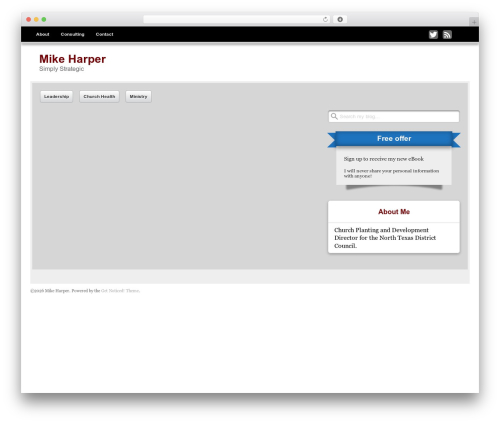Minimize the window with yellow button
This screenshot has height=423, width=500.
point(36,19)
